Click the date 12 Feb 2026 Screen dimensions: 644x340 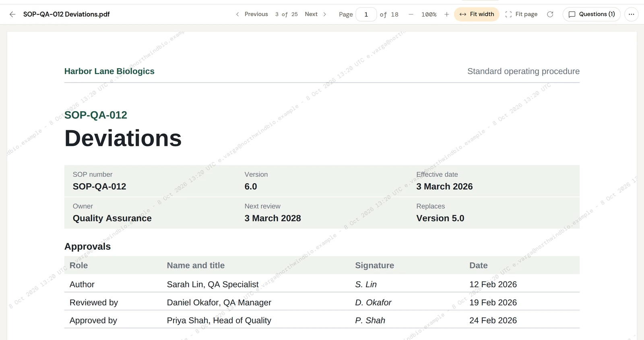click(x=493, y=284)
